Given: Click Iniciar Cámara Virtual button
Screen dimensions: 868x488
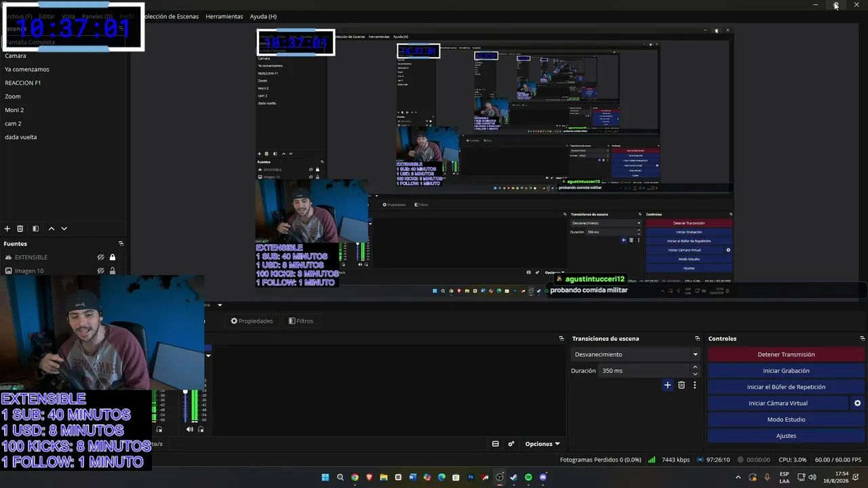Looking at the screenshot, I should [x=778, y=403].
